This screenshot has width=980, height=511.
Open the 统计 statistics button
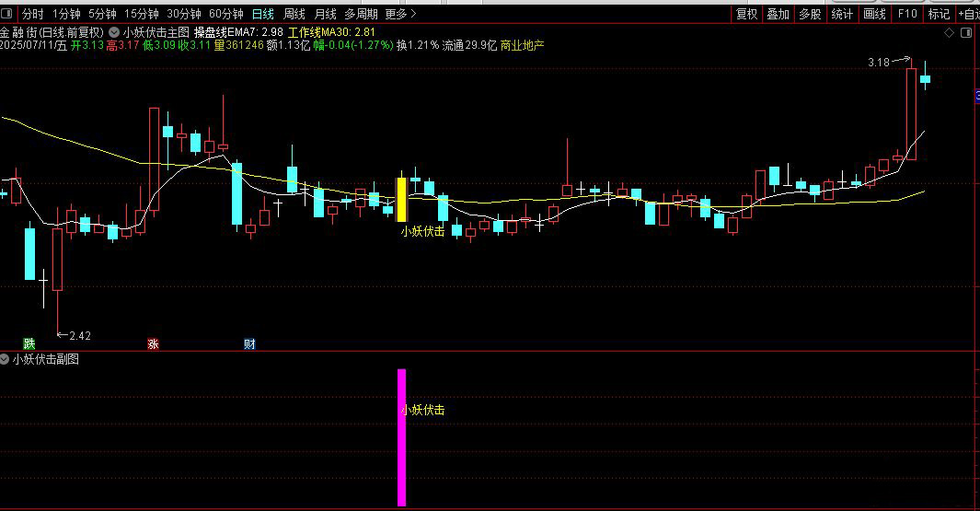842,13
